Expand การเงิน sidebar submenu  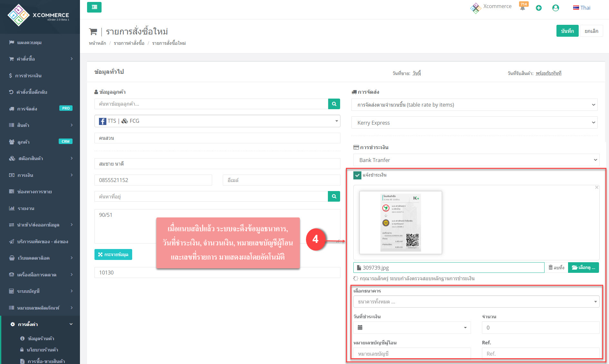pyautogui.click(x=40, y=175)
